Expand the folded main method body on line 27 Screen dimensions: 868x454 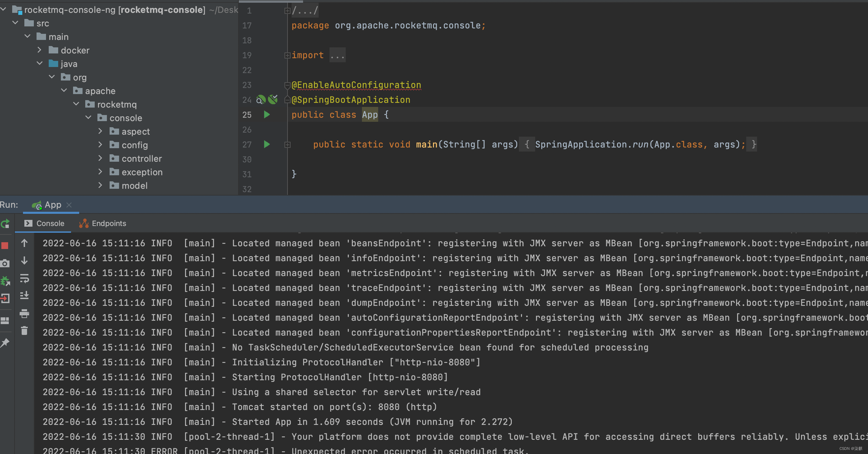(x=288, y=145)
